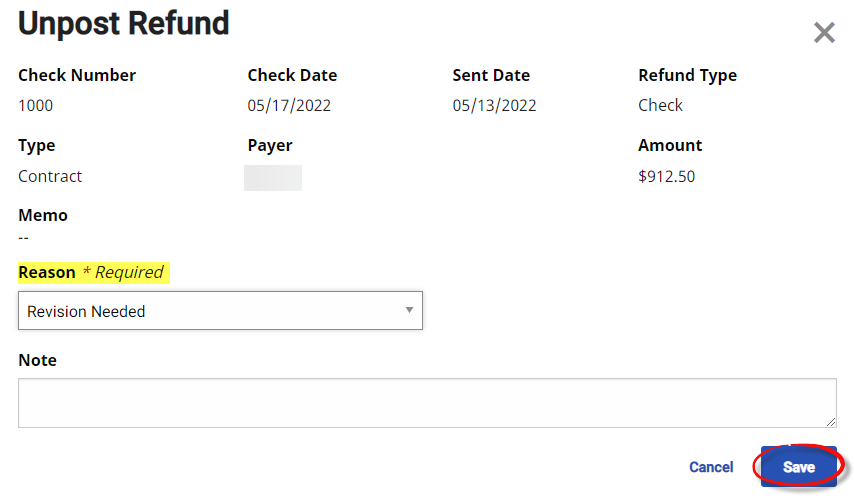Click inside the Note text area
This screenshot has width=854, height=504.
click(x=427, y=403)
